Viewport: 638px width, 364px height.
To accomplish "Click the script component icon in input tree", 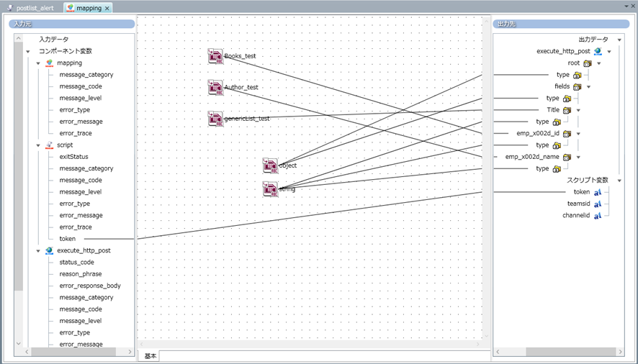I will [49, 145].
